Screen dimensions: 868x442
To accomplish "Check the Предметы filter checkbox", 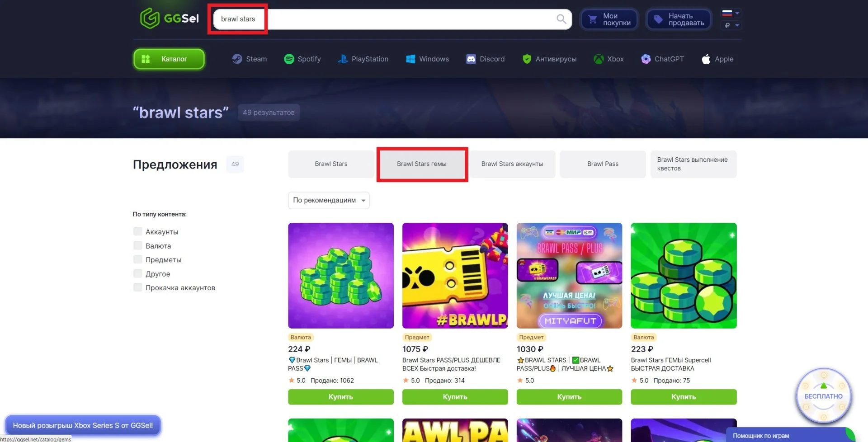I will (138, 259).
